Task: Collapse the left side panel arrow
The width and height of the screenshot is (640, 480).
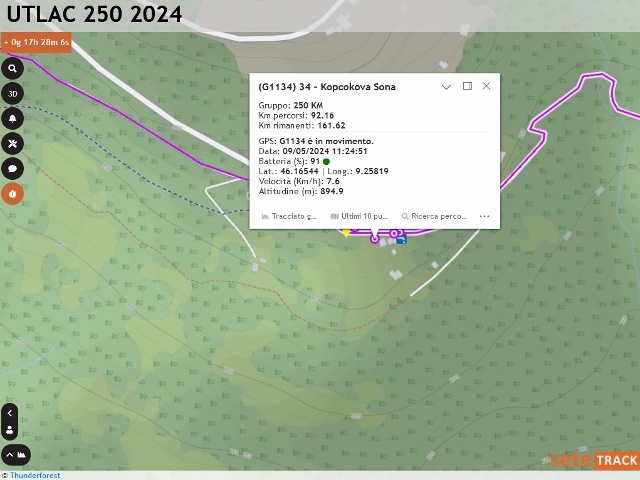Action: pos(9,413)
